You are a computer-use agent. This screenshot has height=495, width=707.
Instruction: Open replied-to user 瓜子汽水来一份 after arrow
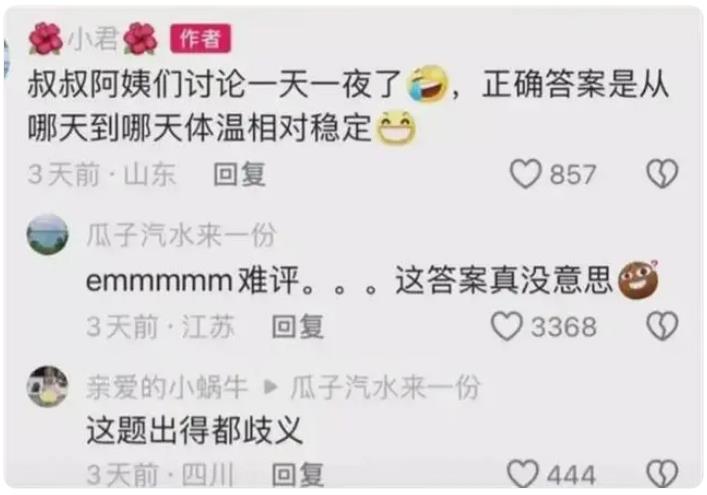[x=386, y=387]
